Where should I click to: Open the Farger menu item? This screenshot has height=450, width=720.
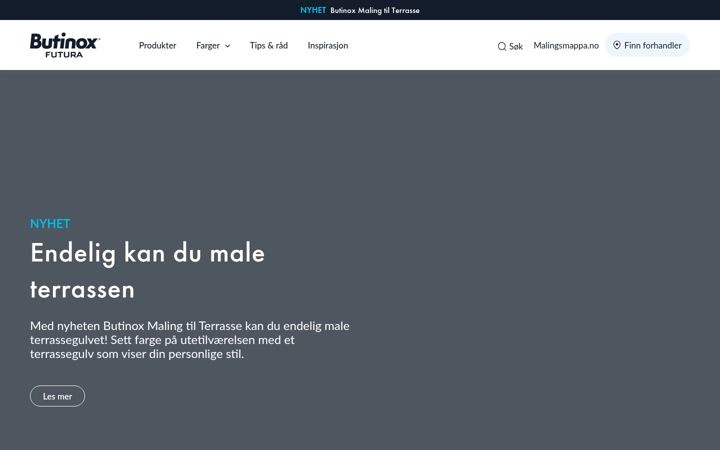tap(213, 45)
